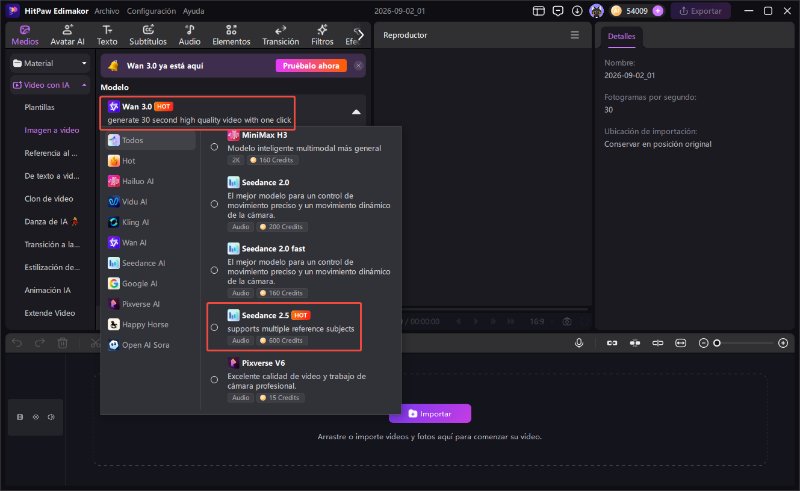Filter models by Seedance AI
Image resolution: width=800 pixels, height=491 pixels.
[151, 263]
